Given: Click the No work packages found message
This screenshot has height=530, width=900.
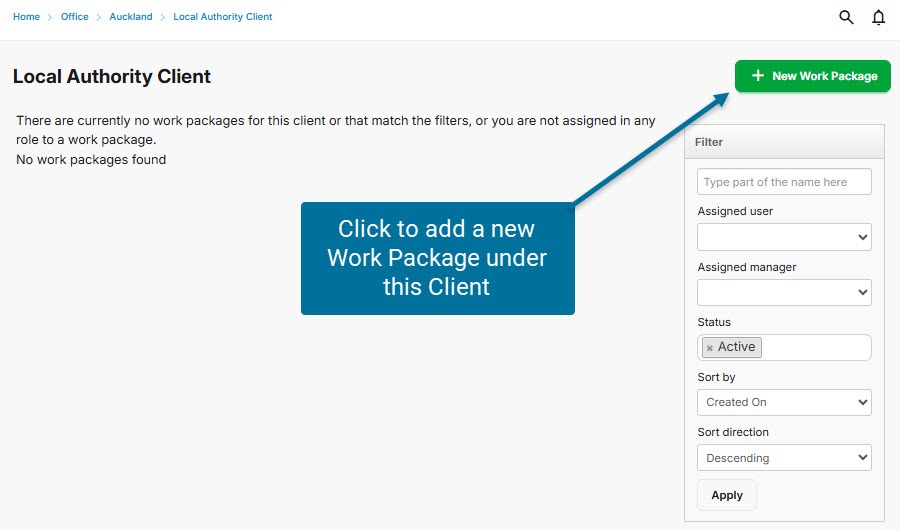Looking at the screenshot, I should (91, 159).
